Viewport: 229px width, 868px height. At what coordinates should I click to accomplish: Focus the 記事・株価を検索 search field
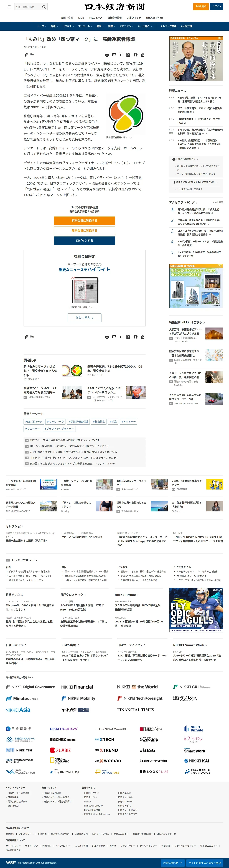(28, 7)
